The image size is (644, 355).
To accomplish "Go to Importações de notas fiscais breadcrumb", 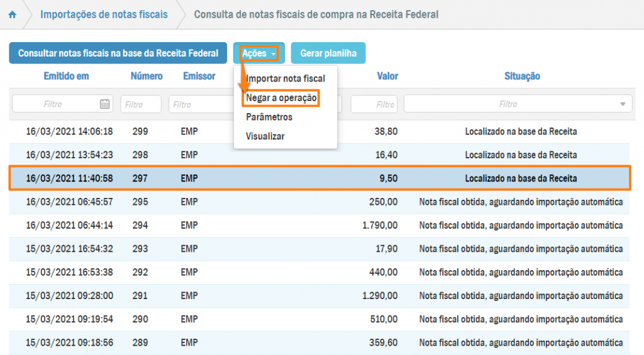I will pos(104,14).
